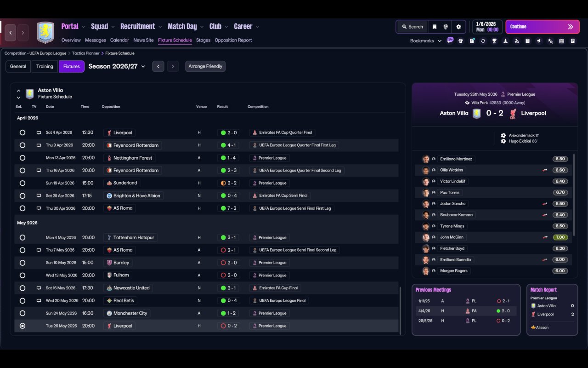Open the Calendar tab
The image size is (588, 368).
point(119,40)
